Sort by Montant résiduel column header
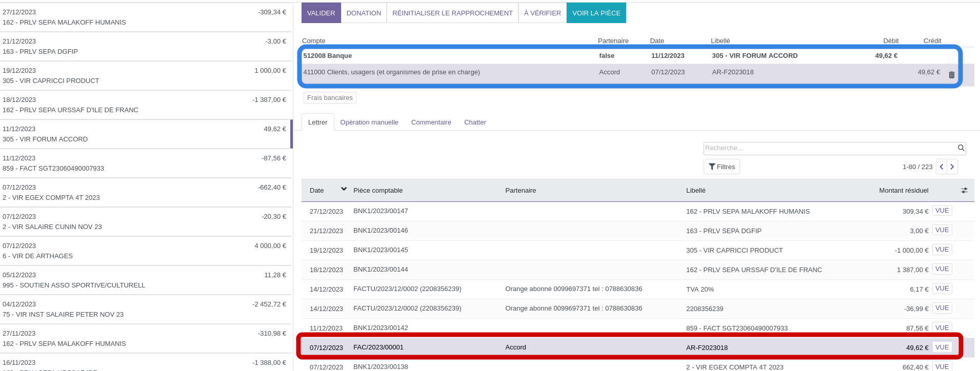 (903, 190)
